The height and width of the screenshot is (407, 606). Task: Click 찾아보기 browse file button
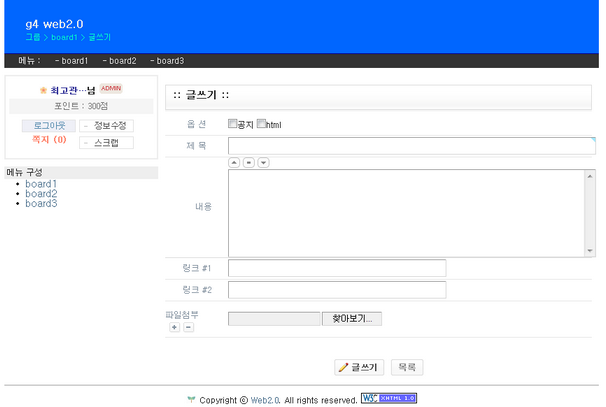click(351, 319)
